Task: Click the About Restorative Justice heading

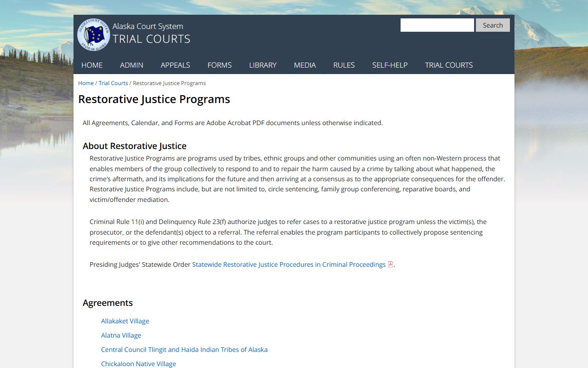Action: (x=135, y=146)
